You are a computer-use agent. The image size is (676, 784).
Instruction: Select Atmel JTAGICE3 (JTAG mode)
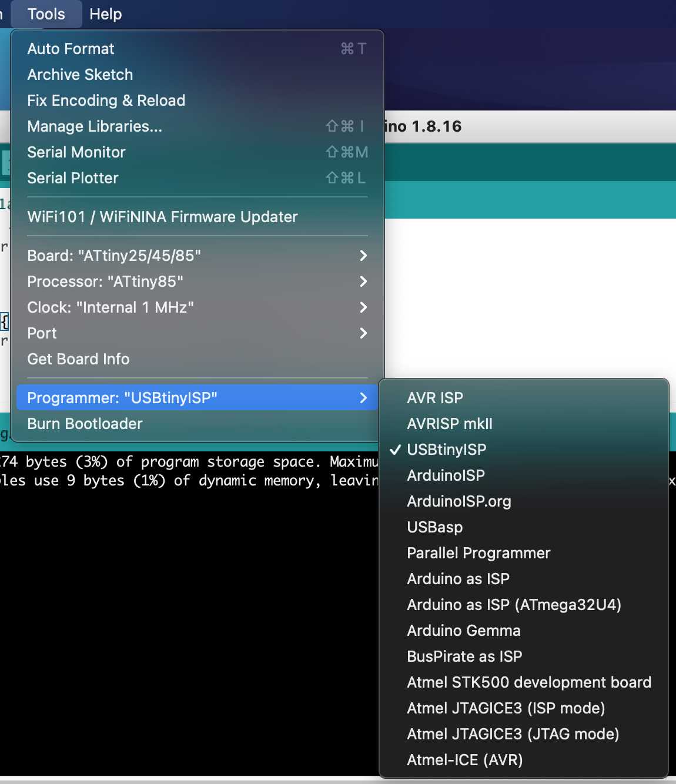(x=524, y=734)
